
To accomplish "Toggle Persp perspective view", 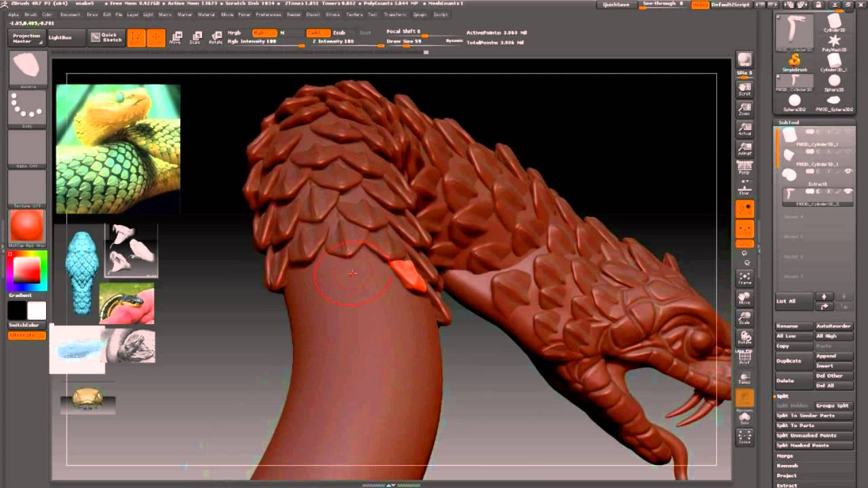I will [x=745, y=168].
